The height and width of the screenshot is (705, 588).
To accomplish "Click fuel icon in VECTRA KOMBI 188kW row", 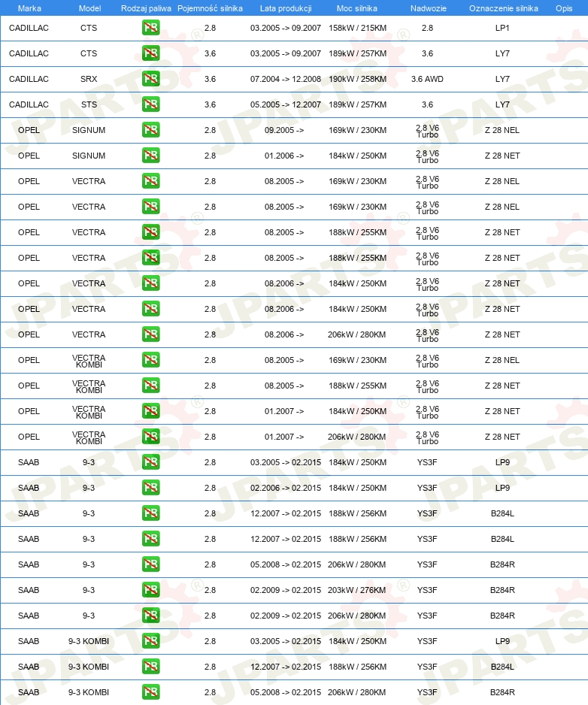I will point(150,386).
